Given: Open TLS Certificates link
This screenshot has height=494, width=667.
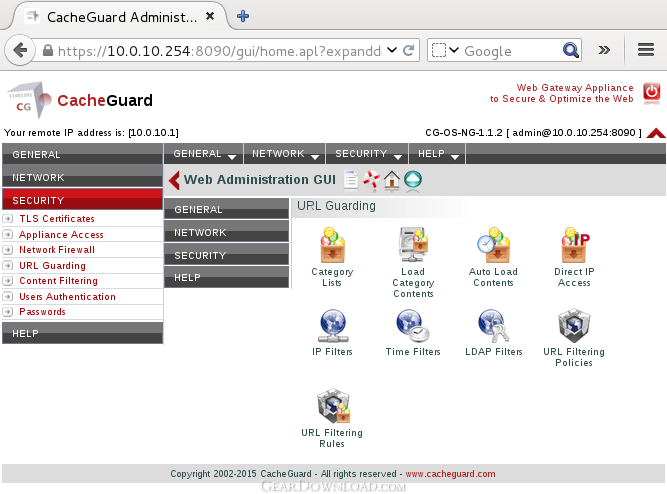Looking at the screenshot, I should click(57, 219).
